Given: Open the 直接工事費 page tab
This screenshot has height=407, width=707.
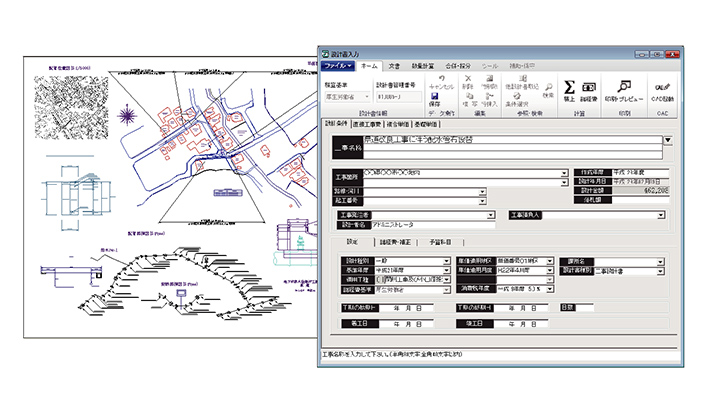Looking at the screenshot, I should [x=367, y=124].
